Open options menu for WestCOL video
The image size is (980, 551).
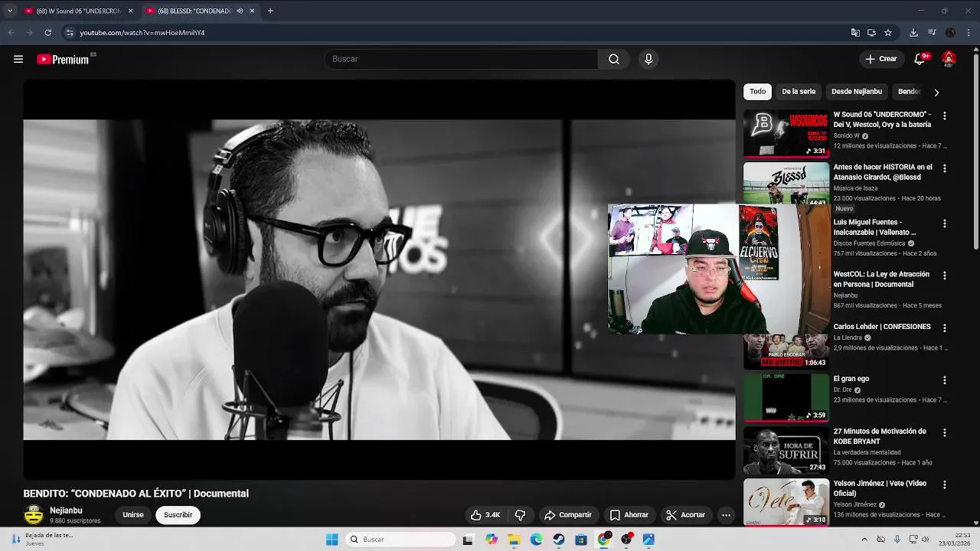pos(945,275)
